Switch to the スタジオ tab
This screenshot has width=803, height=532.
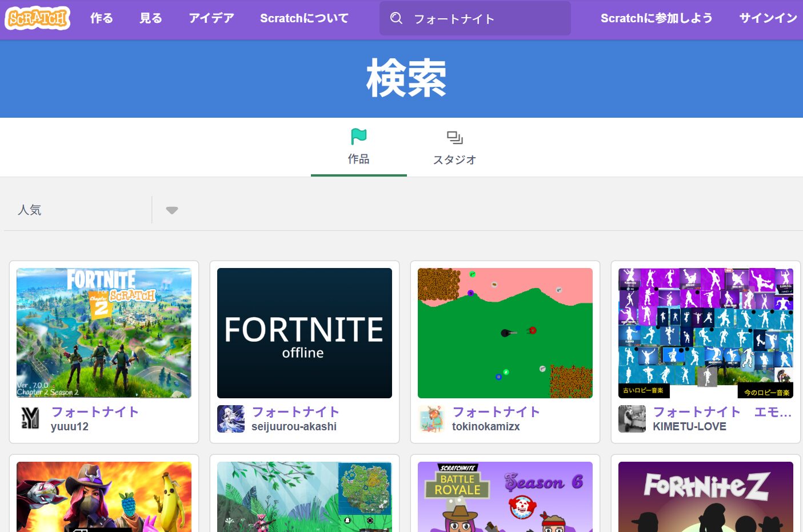point(455,148)
